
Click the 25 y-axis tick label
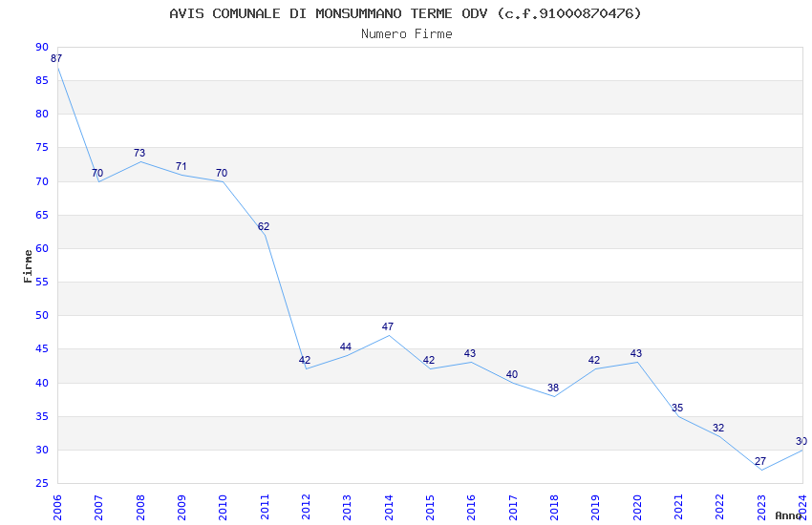pos(42,484)
